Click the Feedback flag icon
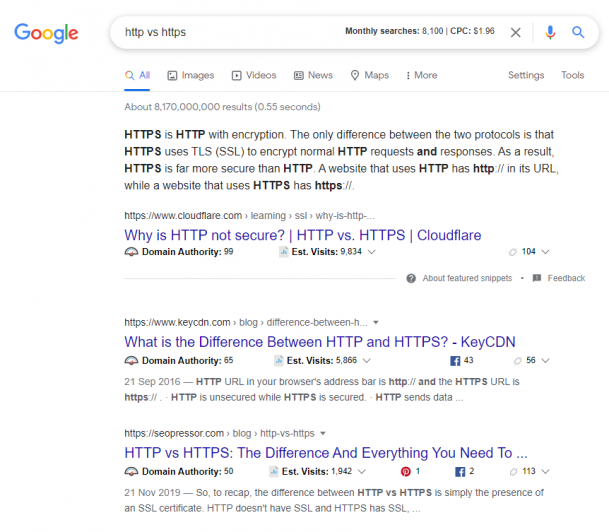This screenshot has height=532, width=609. [537, 278]
